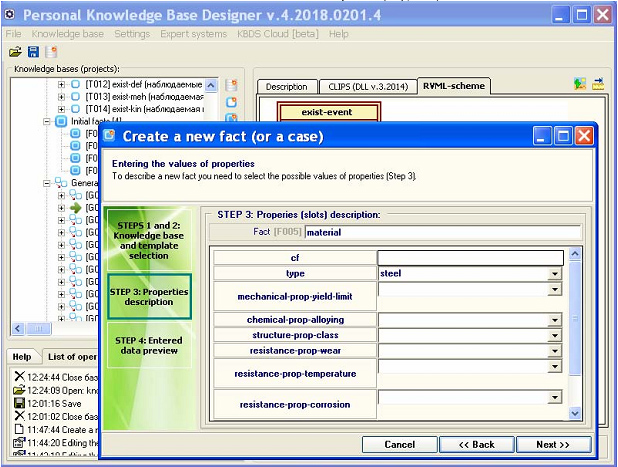Screen dimensions: 618x467
Task: Open the Settings menu
Action: coord(132,34)
